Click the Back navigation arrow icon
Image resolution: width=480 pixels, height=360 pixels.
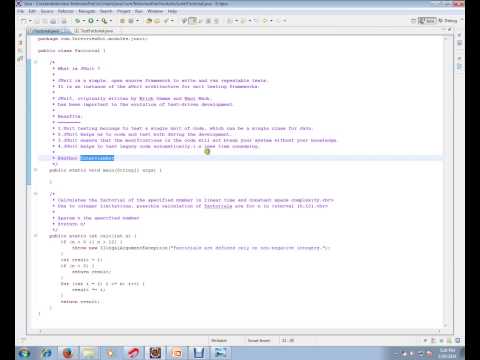pyautogui.click(x=265, y=21)
